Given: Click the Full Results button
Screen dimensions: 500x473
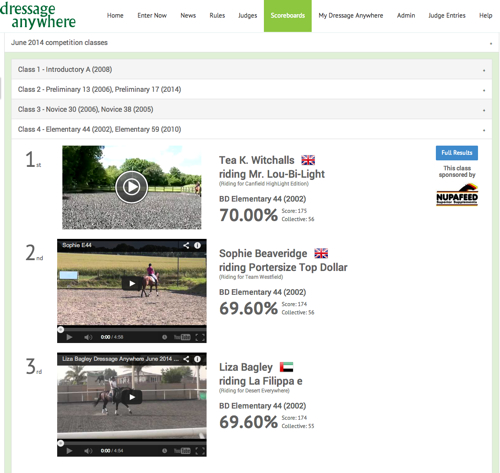Looking at the screenshot, I should [457, 153].
